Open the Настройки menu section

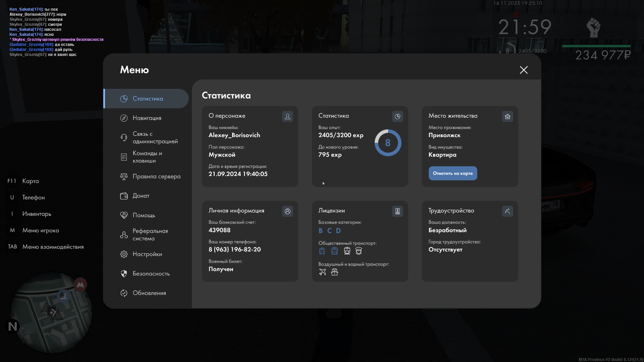(147, 254)
